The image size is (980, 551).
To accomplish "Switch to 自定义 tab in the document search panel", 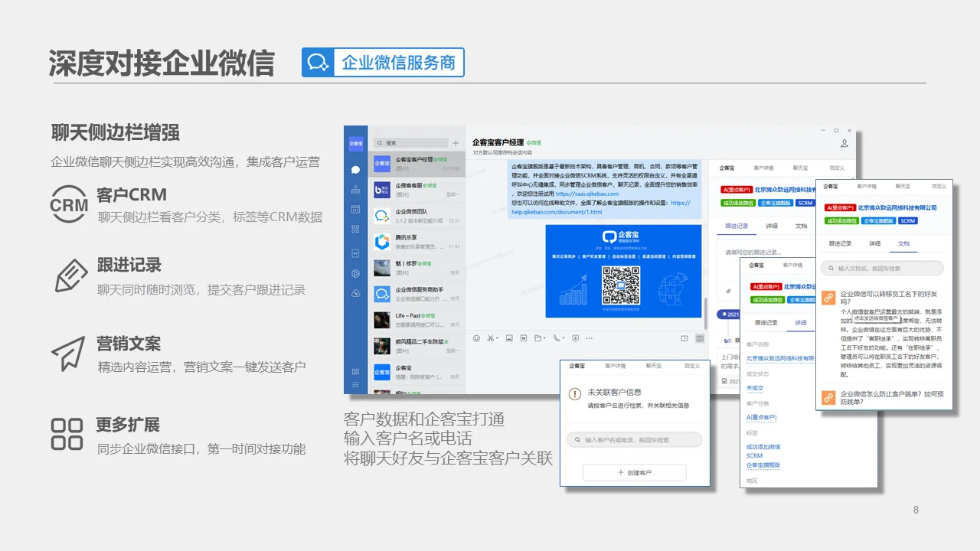I will (939, 186).
